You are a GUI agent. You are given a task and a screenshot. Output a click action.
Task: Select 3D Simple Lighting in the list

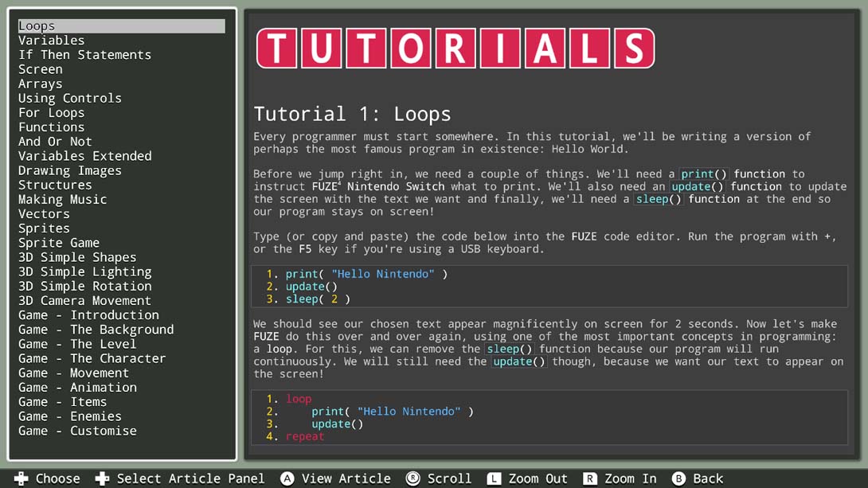(x=84, y=271)
